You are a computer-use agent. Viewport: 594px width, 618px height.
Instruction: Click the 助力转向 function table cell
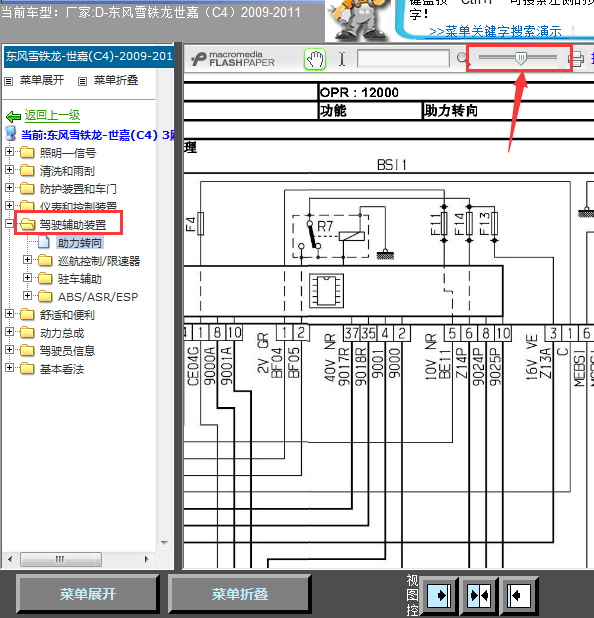click(451, 111)
